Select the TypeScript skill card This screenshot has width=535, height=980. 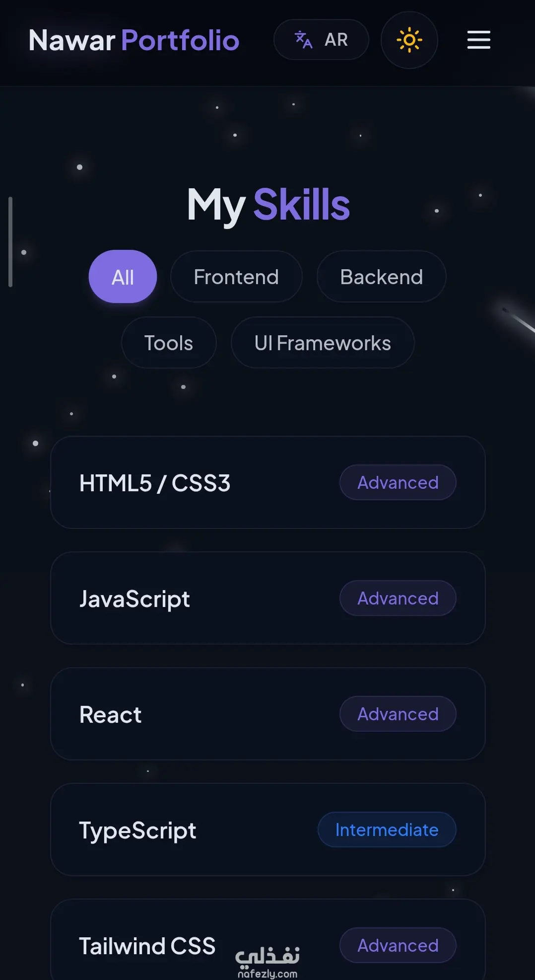click(268, 829)
